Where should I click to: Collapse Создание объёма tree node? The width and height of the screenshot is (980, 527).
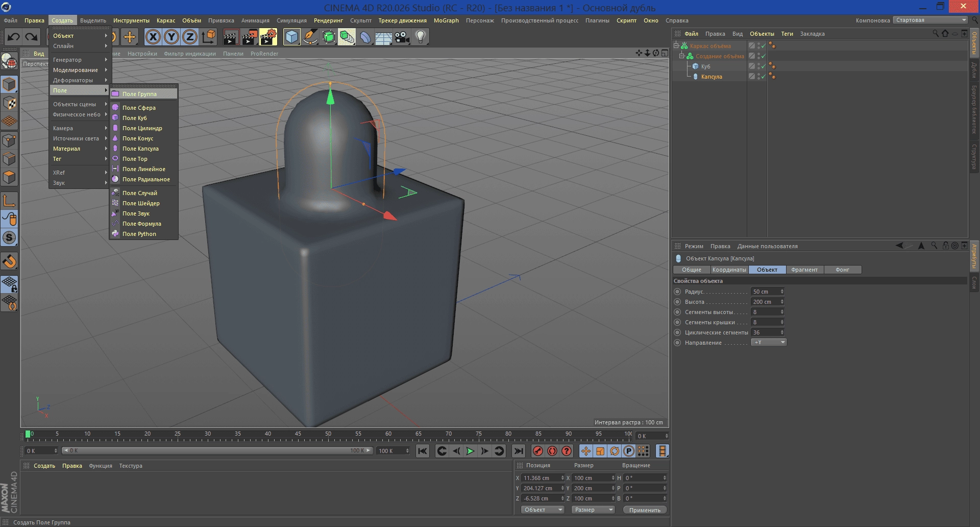pyautogui.click(x=681, y=56)
